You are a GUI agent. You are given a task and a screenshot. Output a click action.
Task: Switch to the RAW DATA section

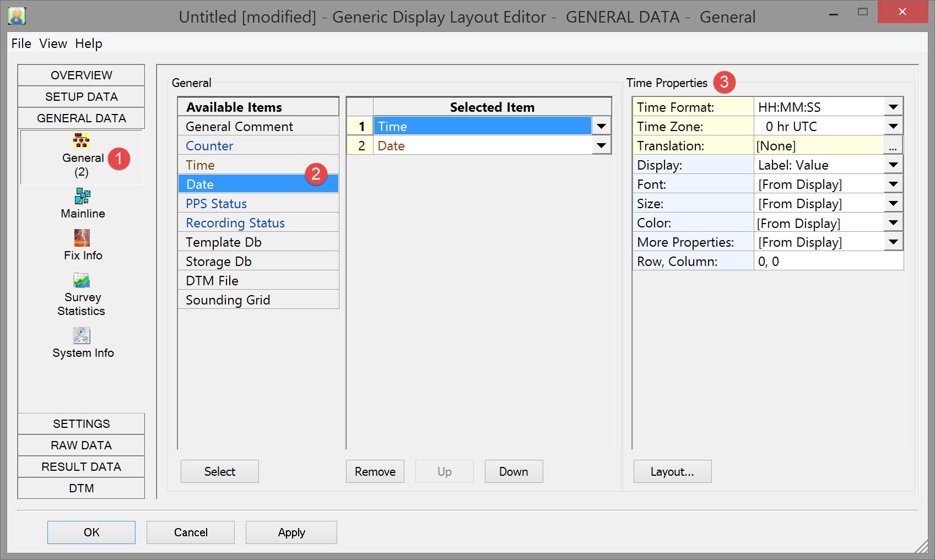pos(81,445)
